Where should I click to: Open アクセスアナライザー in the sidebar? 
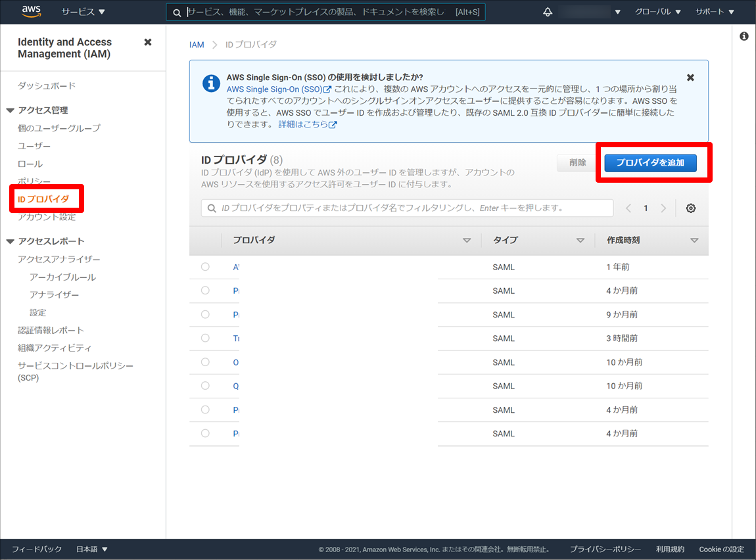tap(59, 259)
